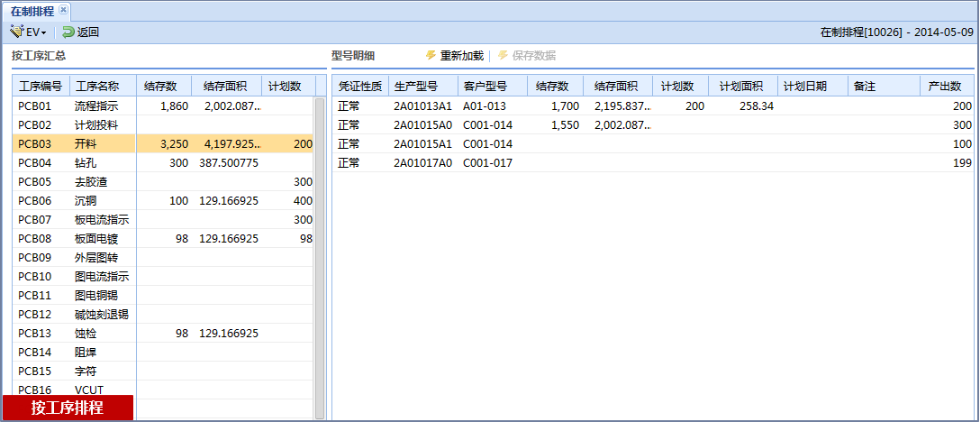Click 结存数 value 3,250 in PCB03 row
980x422 pixels.
coord(174,144)
